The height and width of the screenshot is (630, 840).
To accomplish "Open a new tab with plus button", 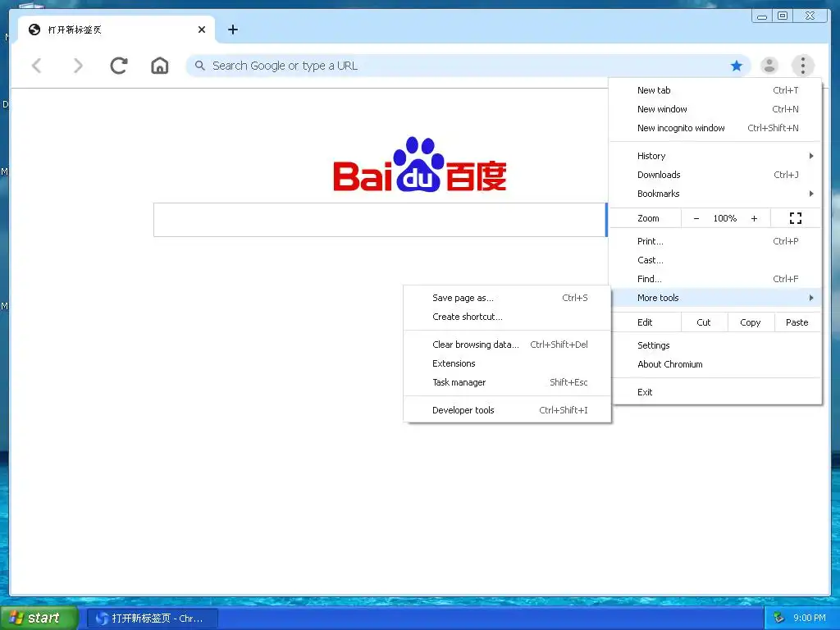I will 232,30.
